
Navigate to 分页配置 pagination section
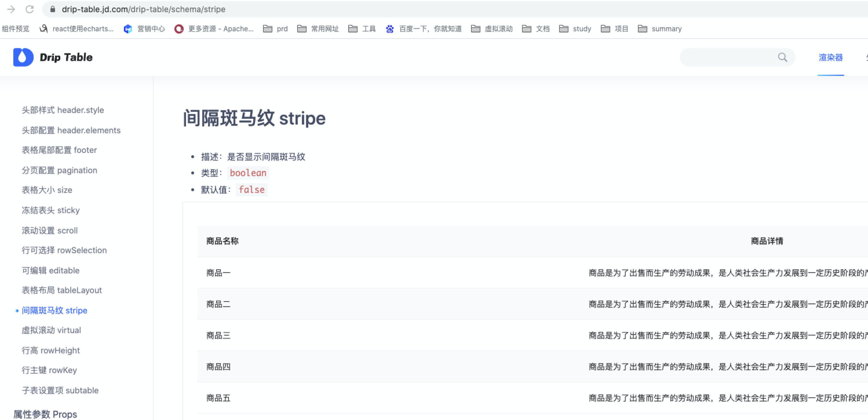tap(59, 170)
